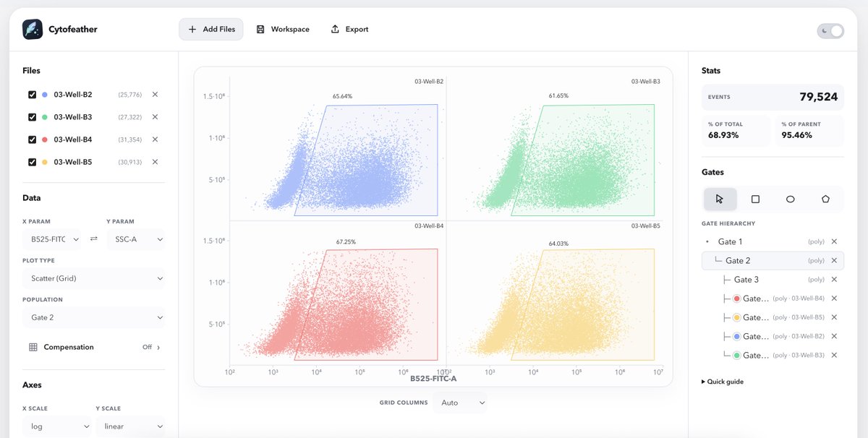Click the 64.03% gate label
868x438 pixels.
coord(558,244)
